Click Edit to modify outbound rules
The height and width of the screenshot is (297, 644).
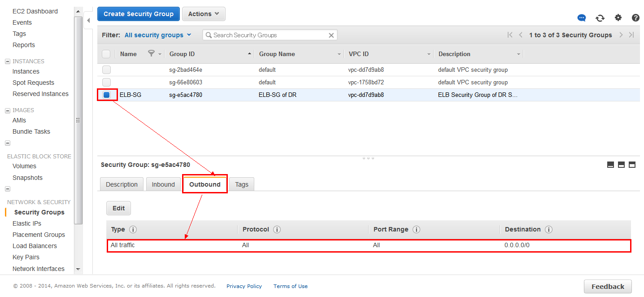118,208
